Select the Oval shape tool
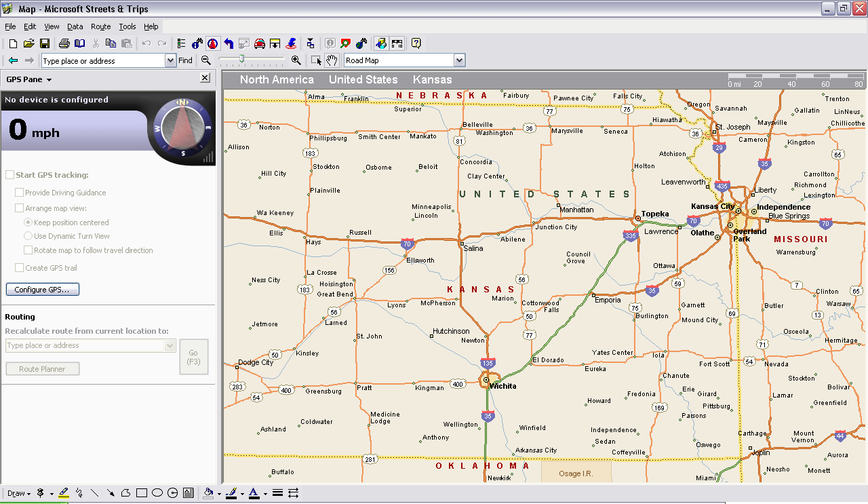 tap(157, 493)
